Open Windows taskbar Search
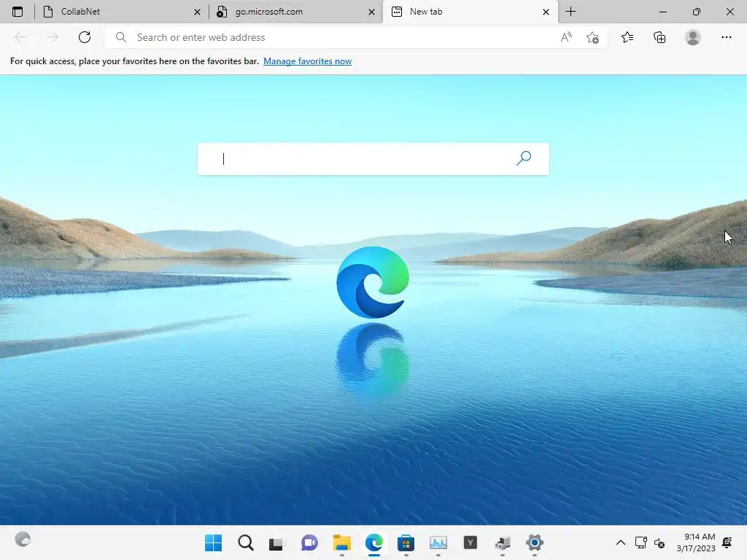 coord(246,542)
